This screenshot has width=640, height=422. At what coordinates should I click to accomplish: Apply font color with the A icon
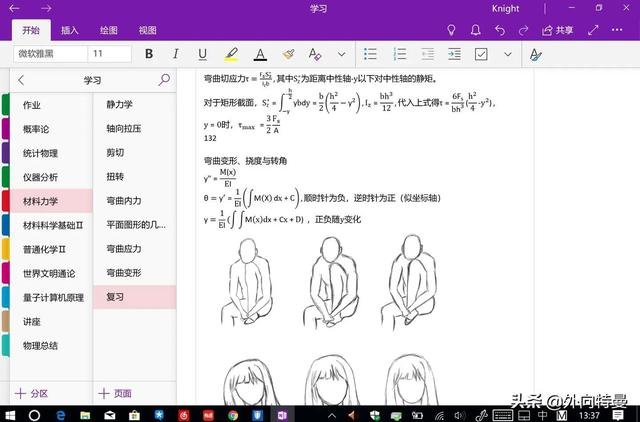pyautogui.click(x=260, y=54)
